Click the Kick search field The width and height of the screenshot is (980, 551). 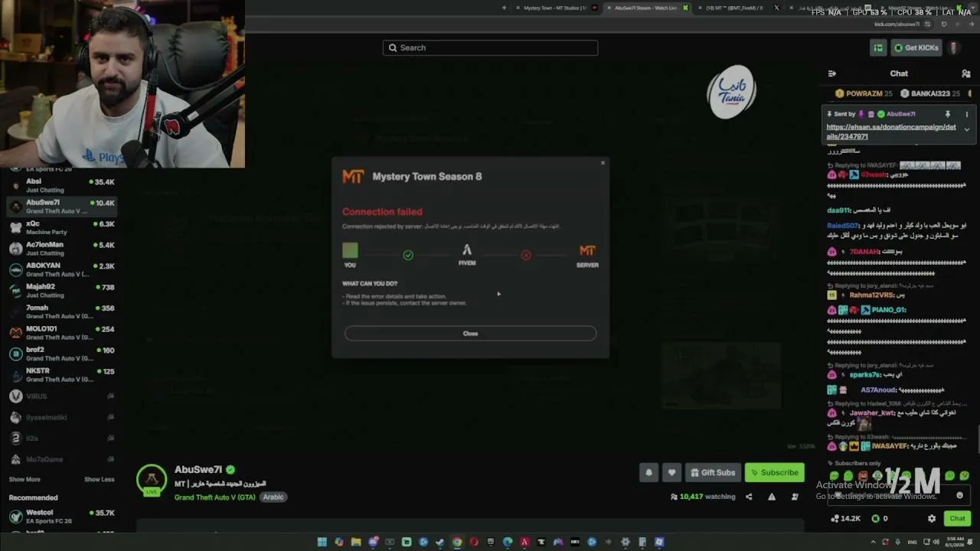tap(490, 47)
